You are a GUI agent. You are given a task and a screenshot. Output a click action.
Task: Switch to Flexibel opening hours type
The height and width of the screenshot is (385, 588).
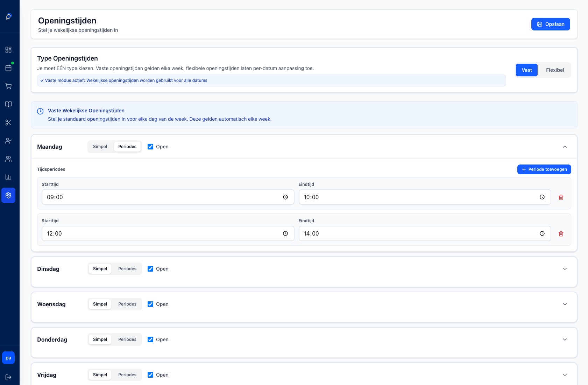(x=555, y=70)
